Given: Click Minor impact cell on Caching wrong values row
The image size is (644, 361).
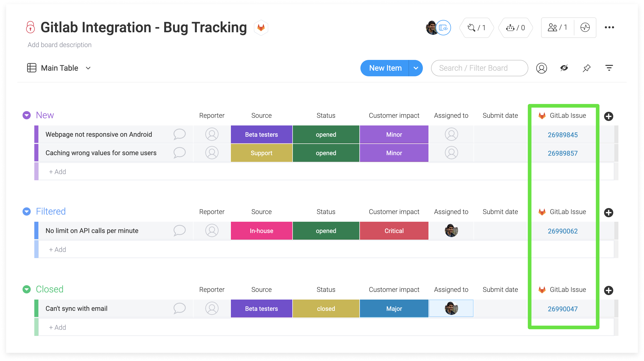Looking at the screenshot, I should point(394,153).
